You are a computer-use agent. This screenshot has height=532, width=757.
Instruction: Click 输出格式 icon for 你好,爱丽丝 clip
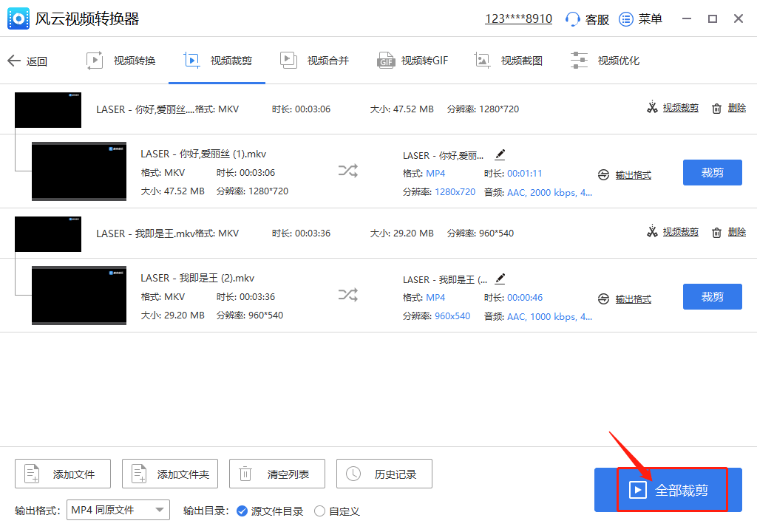click(603, 175)
